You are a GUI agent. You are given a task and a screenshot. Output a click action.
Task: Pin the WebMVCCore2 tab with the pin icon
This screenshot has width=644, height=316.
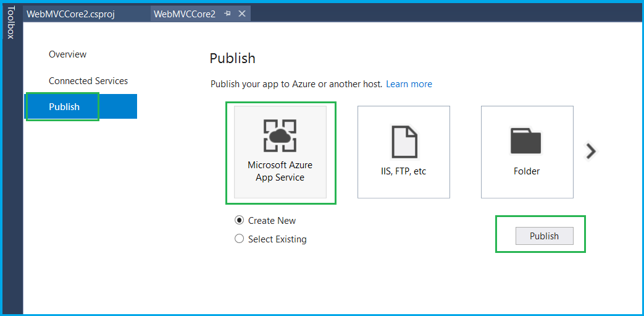227,14
